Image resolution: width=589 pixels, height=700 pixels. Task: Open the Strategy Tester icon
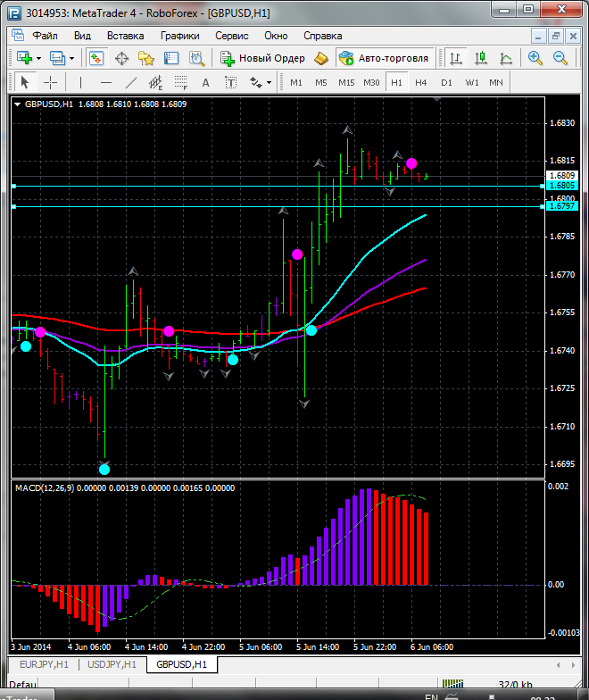click(x=195, y=58)
